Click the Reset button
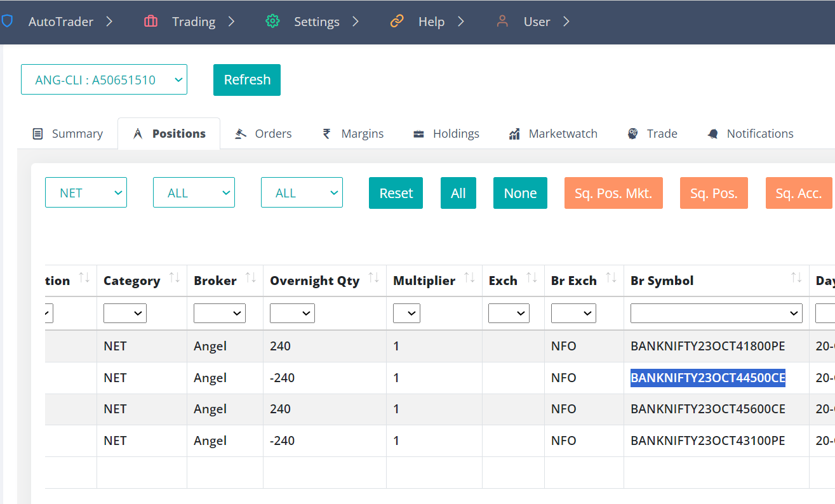The height and width of the screenshot is (504, 835). click(x=396, y=193)
